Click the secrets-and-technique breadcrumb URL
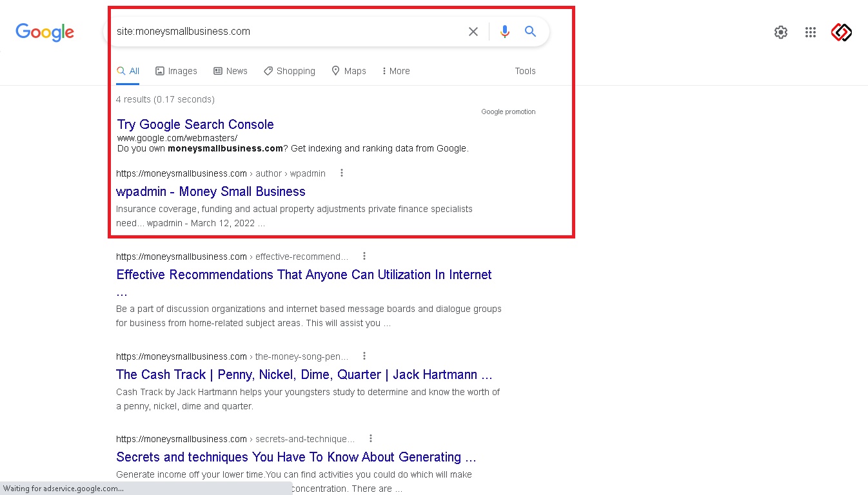The image size is (868, 495). coord(235,439)
